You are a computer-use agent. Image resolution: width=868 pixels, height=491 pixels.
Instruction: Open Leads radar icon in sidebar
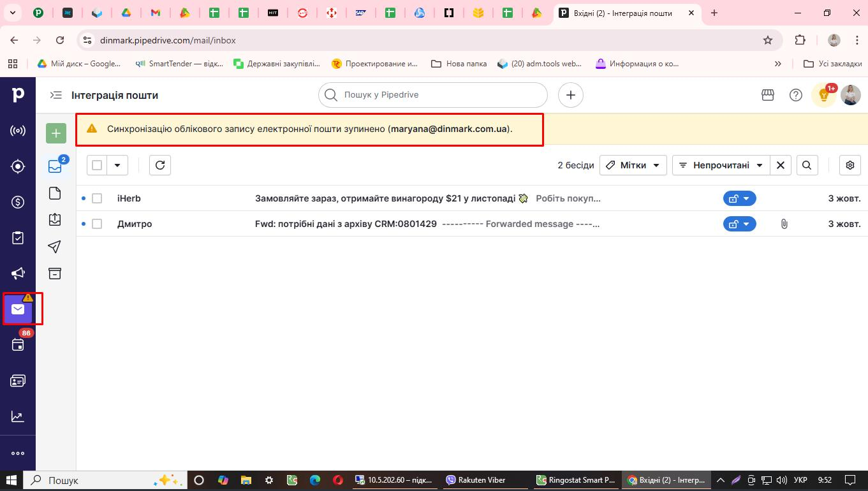[x=18, y=131]
